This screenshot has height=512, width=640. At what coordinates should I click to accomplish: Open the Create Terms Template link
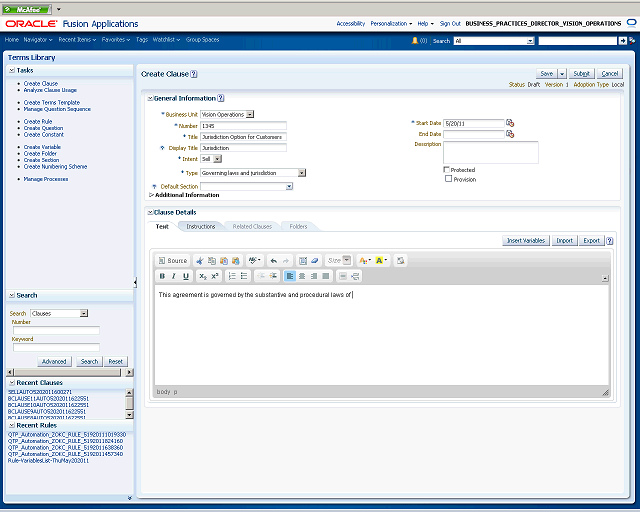[52, 102]
